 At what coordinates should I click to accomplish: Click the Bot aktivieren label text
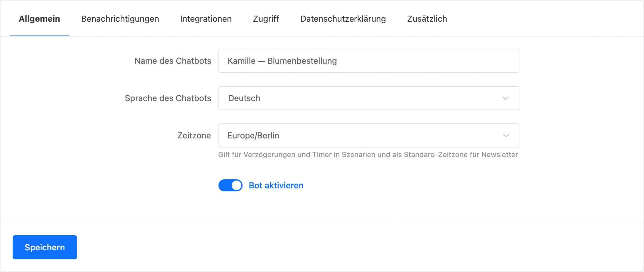point(276,185)
